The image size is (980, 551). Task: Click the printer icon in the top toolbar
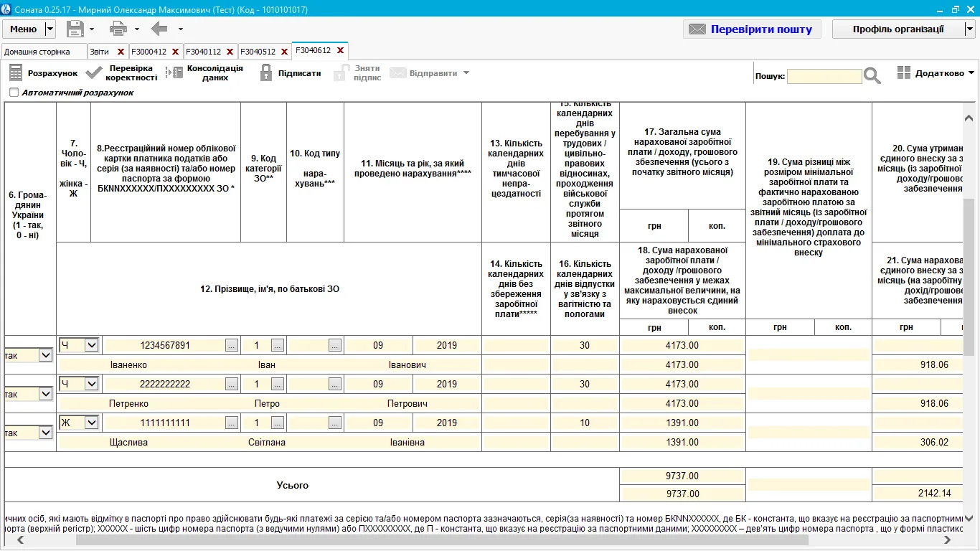coord(118,29)
